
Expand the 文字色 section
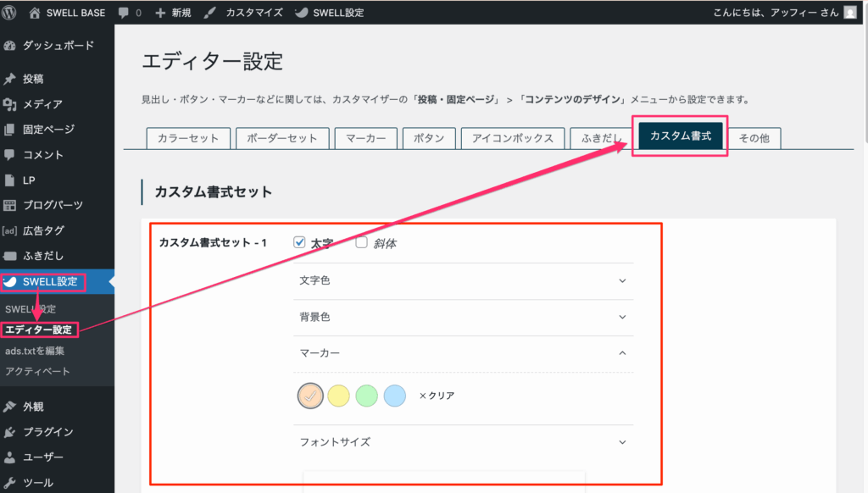click(x=622, y=280)
